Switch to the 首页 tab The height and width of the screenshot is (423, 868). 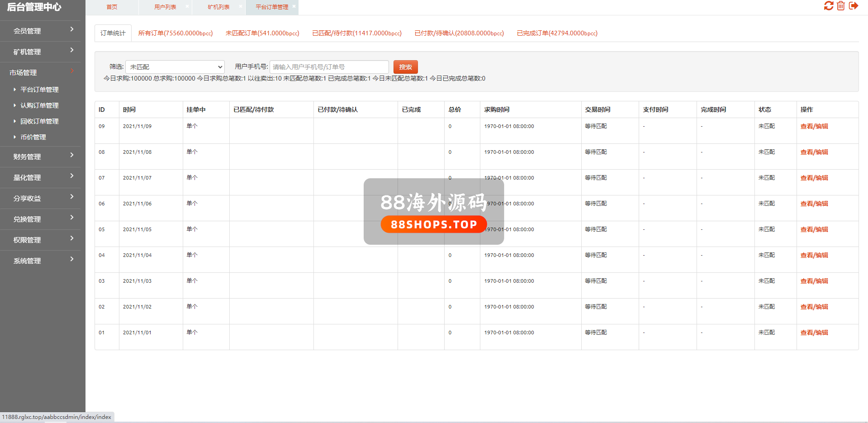pos(112,7)
